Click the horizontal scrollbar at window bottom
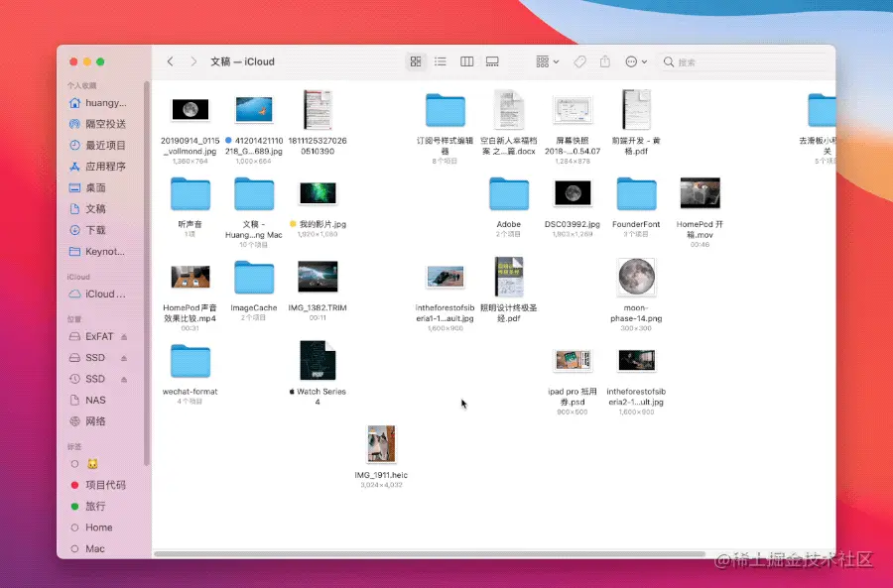The height and width of the screenshot is (588, 893). 430,554
